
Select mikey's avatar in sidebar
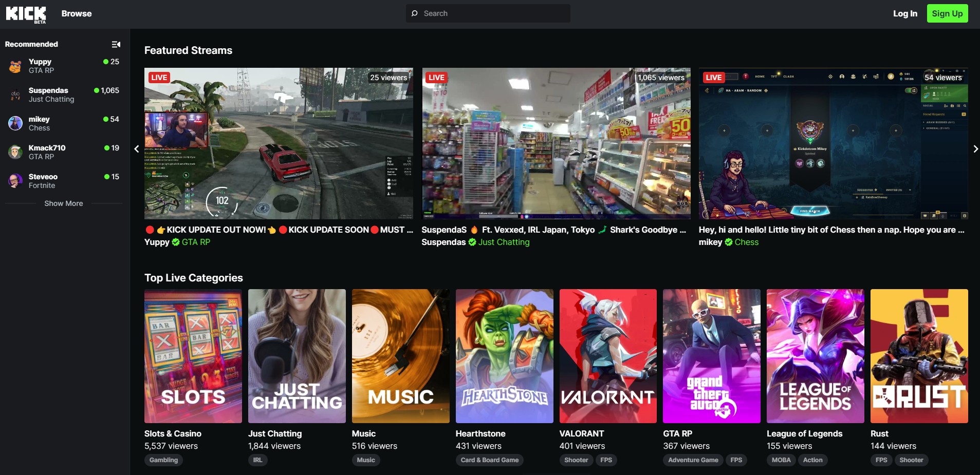(15, 124)
